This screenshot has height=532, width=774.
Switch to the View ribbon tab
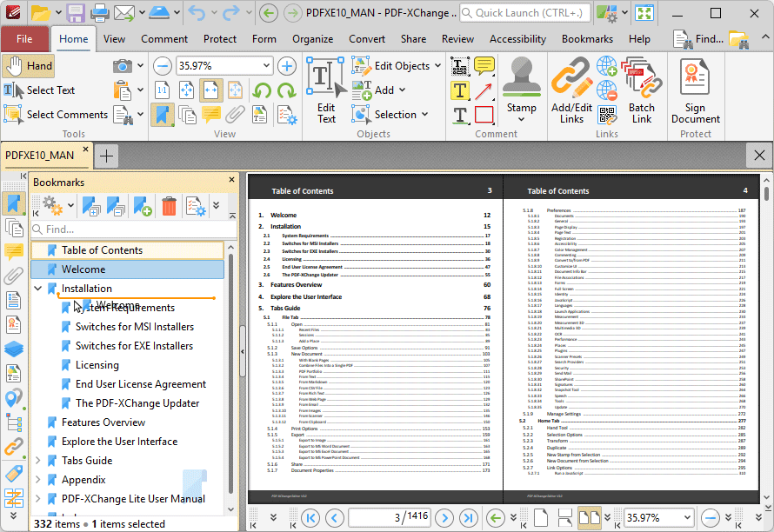coord(114,39)
